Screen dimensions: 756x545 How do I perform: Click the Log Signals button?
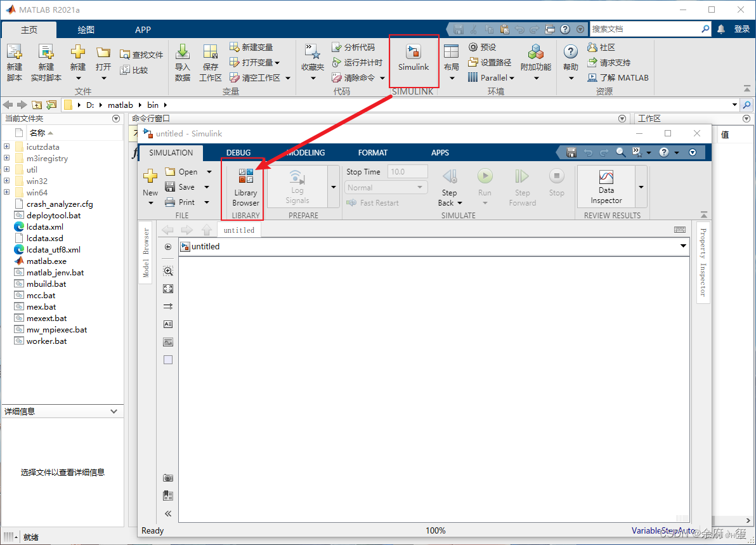coord(297,187)
